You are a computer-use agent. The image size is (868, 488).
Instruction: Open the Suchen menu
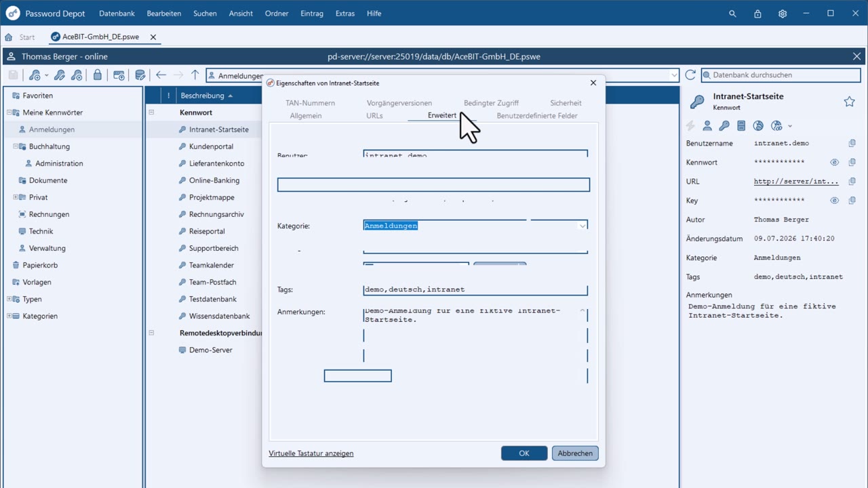(205, 14)
